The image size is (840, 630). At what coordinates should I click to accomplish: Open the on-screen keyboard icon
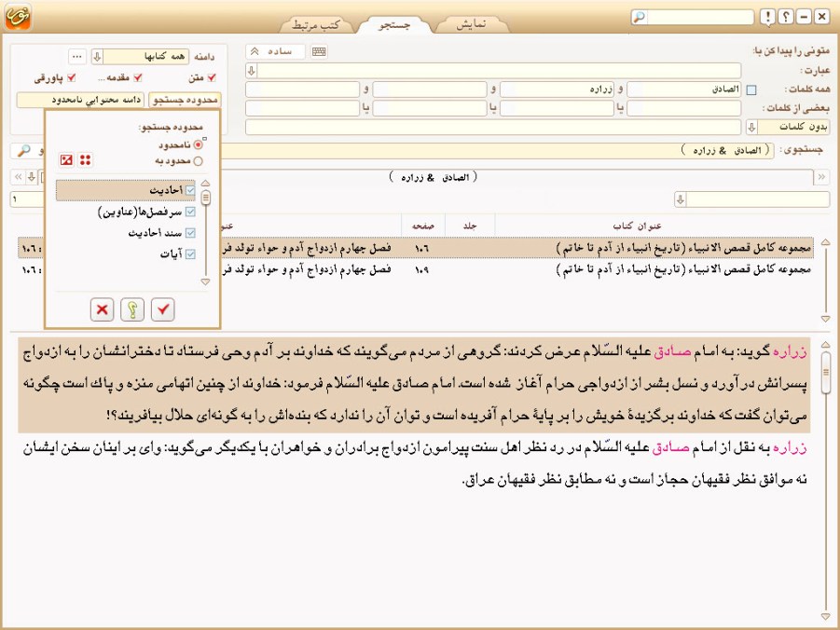(x=319, y=51)
